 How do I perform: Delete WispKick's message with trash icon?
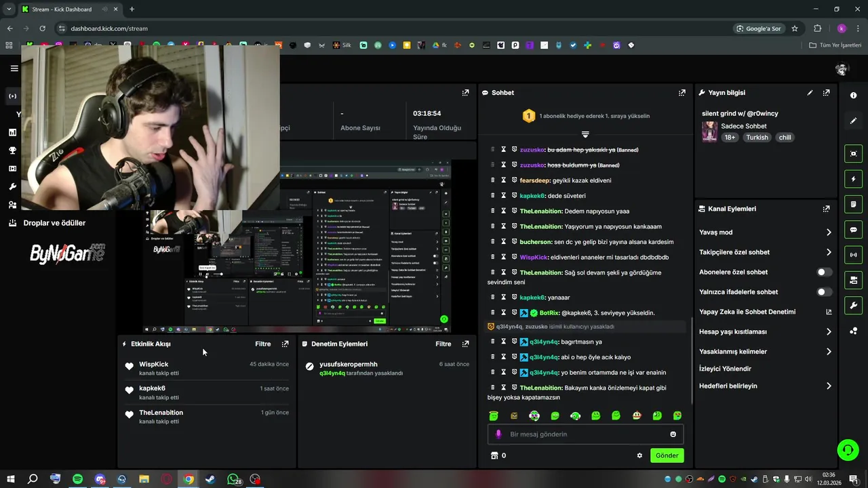pos(493,258)
